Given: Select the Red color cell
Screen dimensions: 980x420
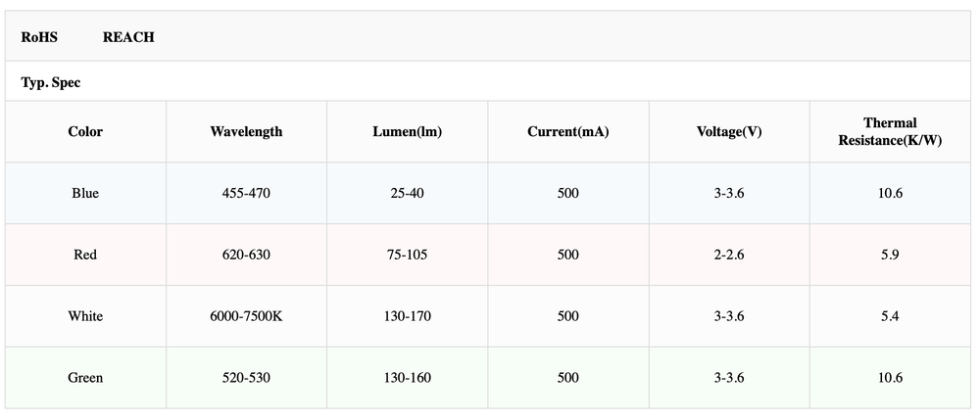Looking at the screenshot, I should 85,255.
